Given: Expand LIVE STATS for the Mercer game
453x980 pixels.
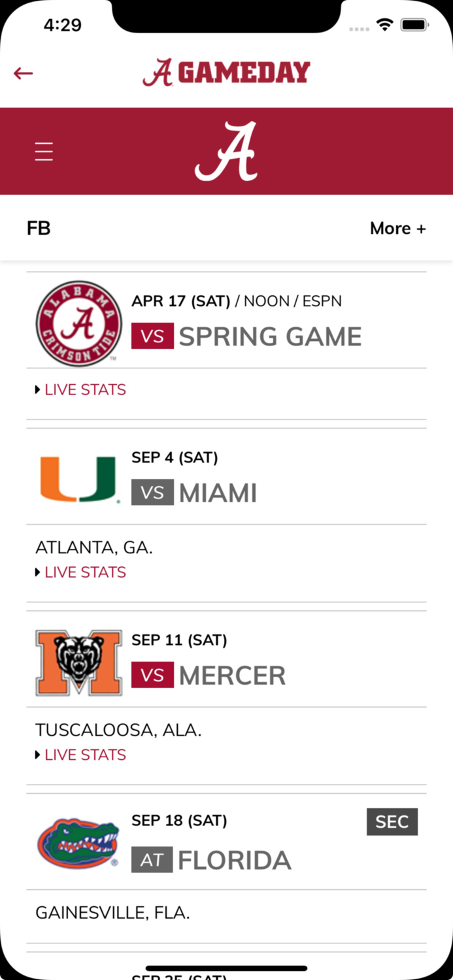Looking at the screenshot, I should click(x=80, y=754).
